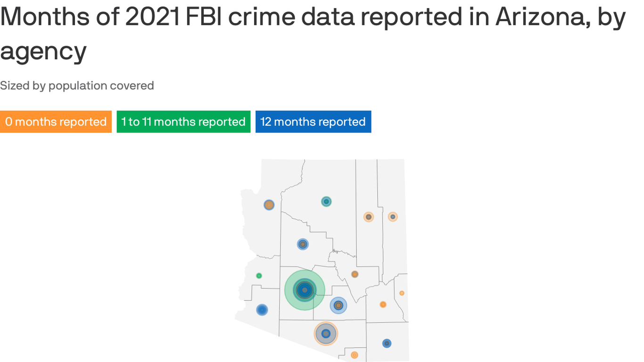Click the largest green circle on the map
This screenshot has height=362, width=644.
(305, 290)
